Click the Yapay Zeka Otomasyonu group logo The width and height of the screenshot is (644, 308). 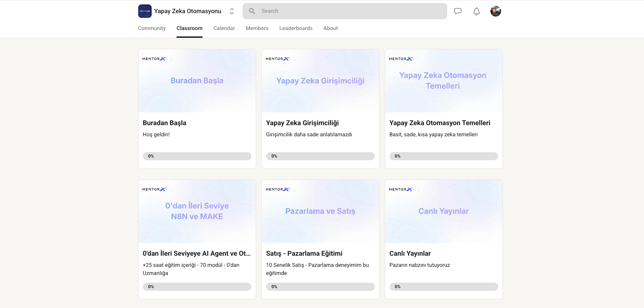[145, 11]
